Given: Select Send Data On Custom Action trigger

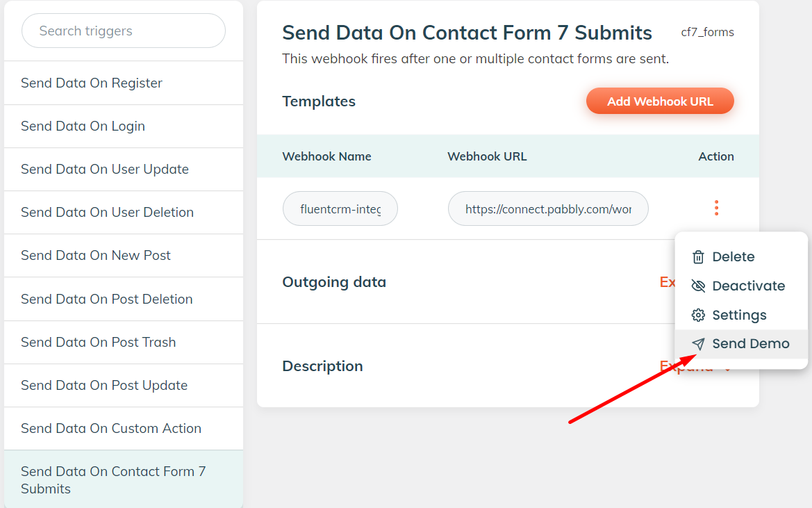Looking at the screenshot, I should tap(111, 429).
